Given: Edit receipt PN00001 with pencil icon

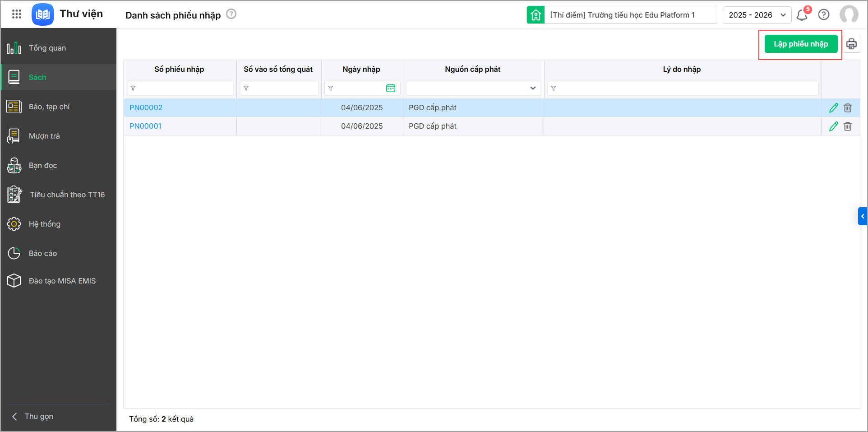Looking at the screenshot, I should coord(834,126).
